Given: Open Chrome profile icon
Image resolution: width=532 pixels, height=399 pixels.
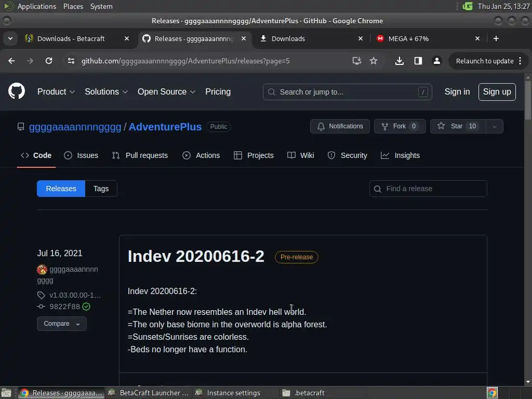Looking at the screenshot, I should 436,61.
